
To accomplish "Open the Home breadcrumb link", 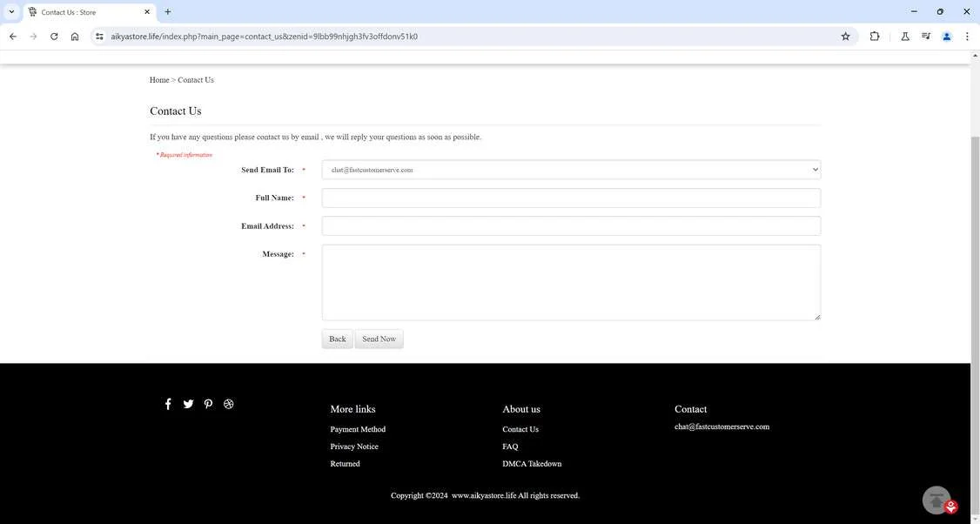I will coord(159,80).
